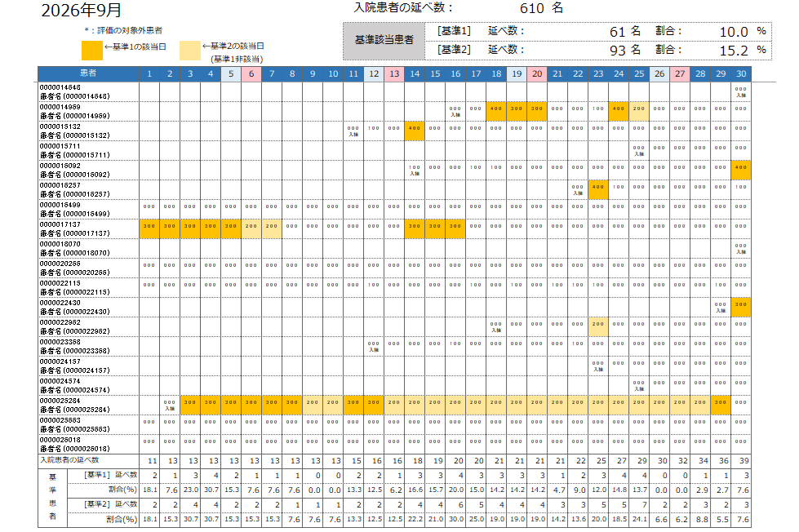Viewport: 799px width, 532px height.
Task: Click the [基準2] 延べ数 footer row label
Action: click(110, 504)
